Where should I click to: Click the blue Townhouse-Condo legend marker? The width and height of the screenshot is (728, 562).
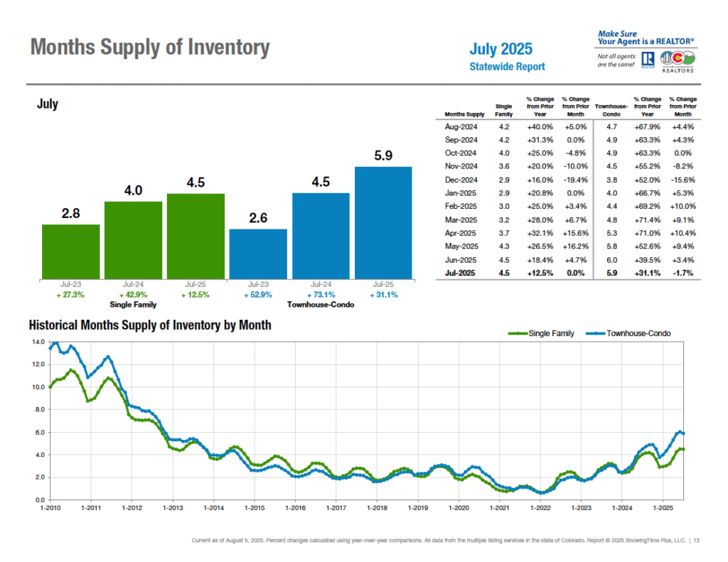click(x=595, y=333)
